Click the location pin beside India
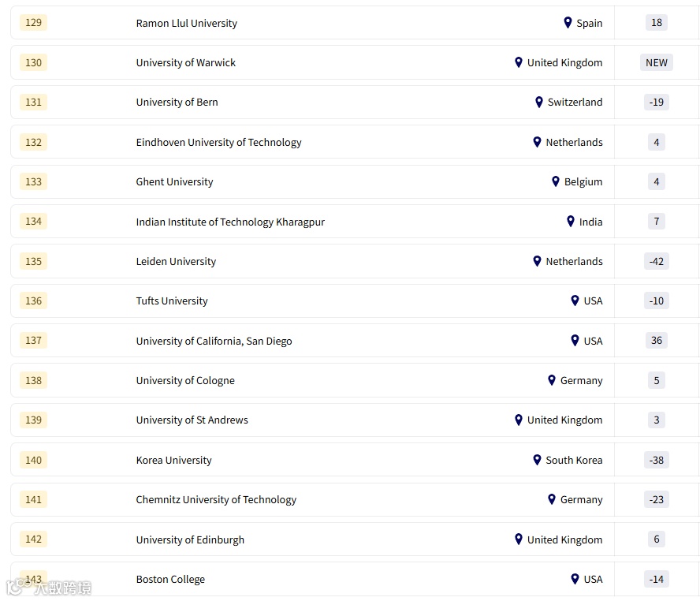The height and width of the screenshot is (601, 700). pyautogui.click(x=571, y=222)
